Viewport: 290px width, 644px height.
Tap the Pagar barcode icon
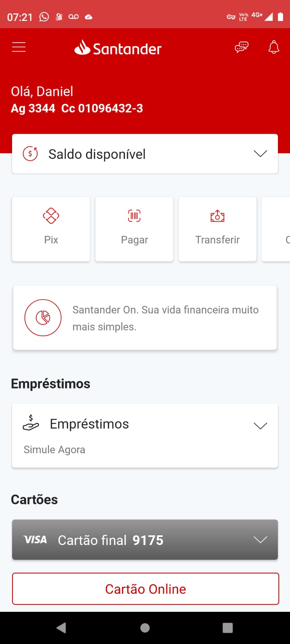tap(135, 216)
